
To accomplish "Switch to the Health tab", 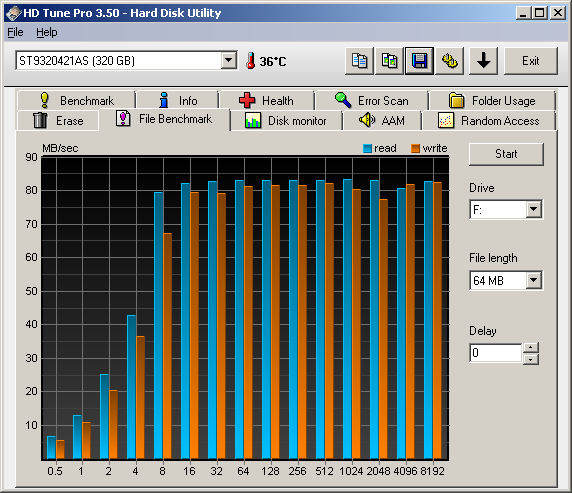I will click(267, 100).
